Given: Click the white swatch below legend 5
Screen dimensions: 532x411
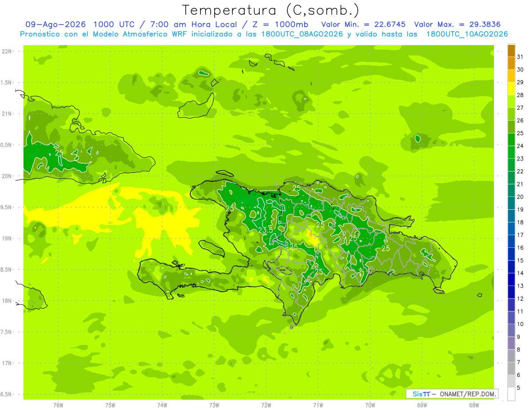Looking at the screenshot, I should (x=511, y=394).
